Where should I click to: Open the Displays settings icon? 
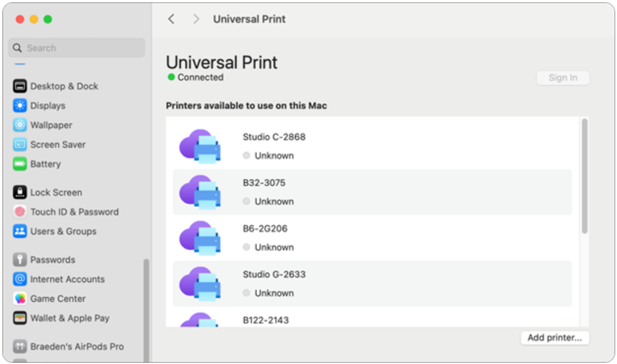click(x=20, y=105)
